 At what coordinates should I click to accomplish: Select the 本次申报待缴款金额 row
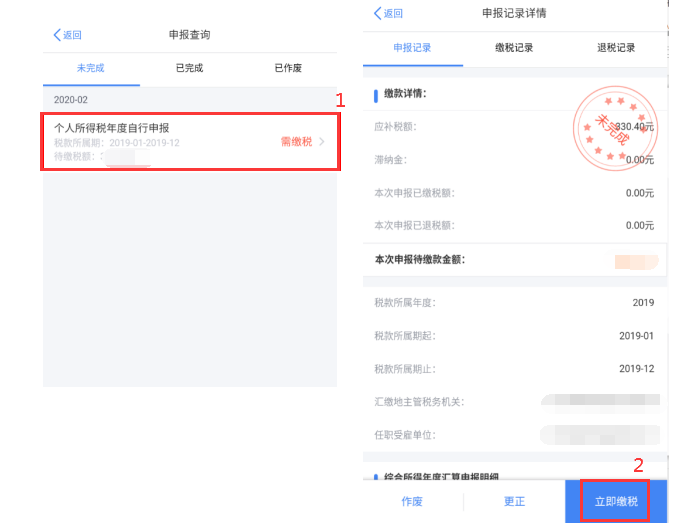coord(514,260)
